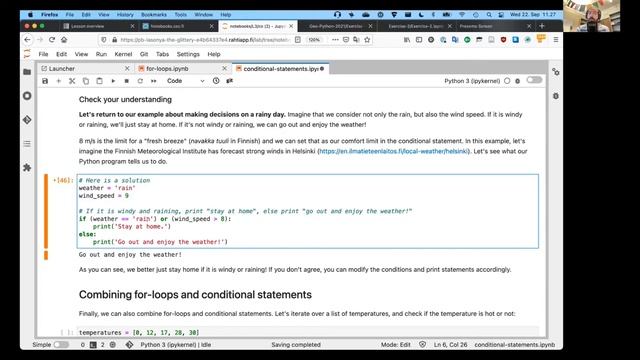
Task: Toggle Simple interface mode switch
Action: pyautogui.click(x=61, y=344)
